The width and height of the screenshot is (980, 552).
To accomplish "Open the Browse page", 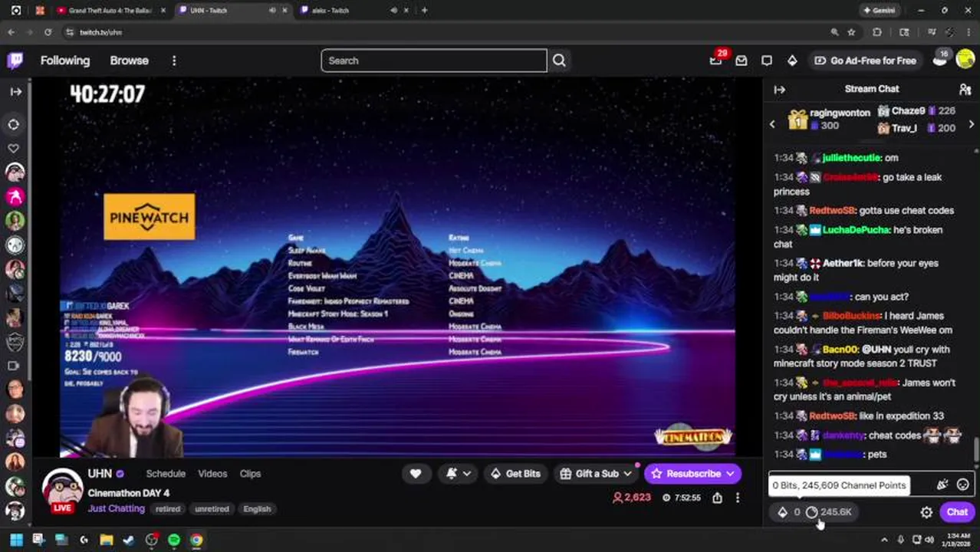I will (x=129, y=61).
